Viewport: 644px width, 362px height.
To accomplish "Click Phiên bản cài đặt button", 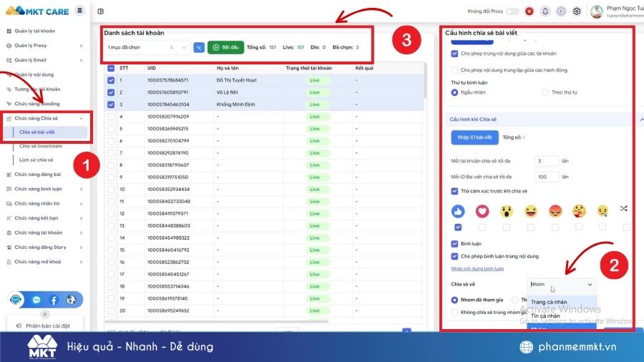I will (45, 326).
